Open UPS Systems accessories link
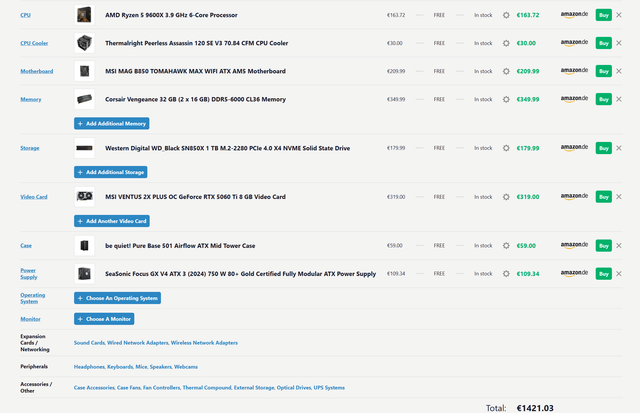 [x=329, y=388]
